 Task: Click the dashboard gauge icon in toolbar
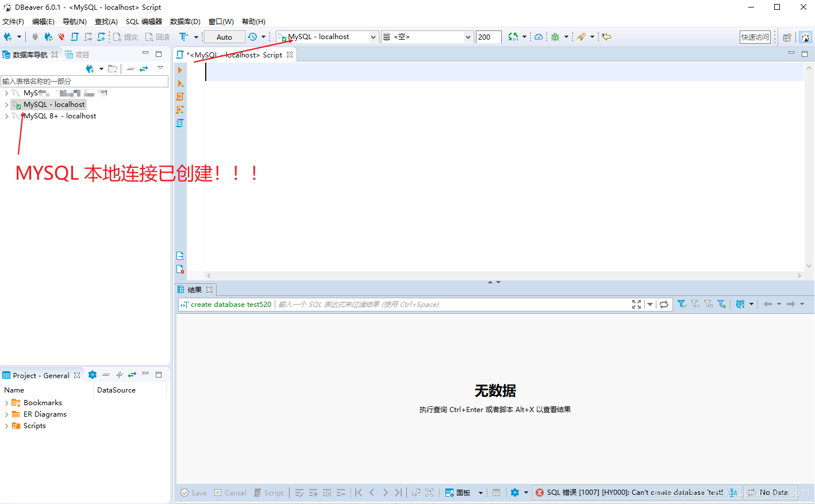[539, 37]
